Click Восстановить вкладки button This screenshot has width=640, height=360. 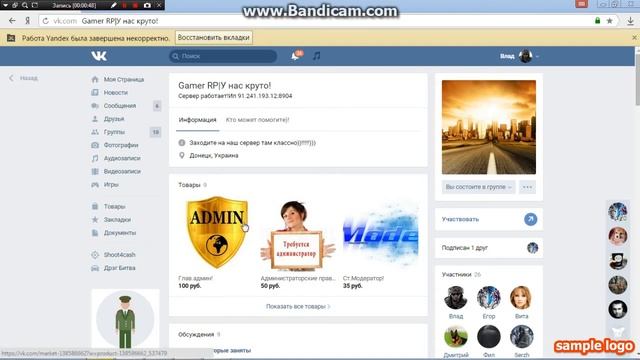click(x=213, y=38)
